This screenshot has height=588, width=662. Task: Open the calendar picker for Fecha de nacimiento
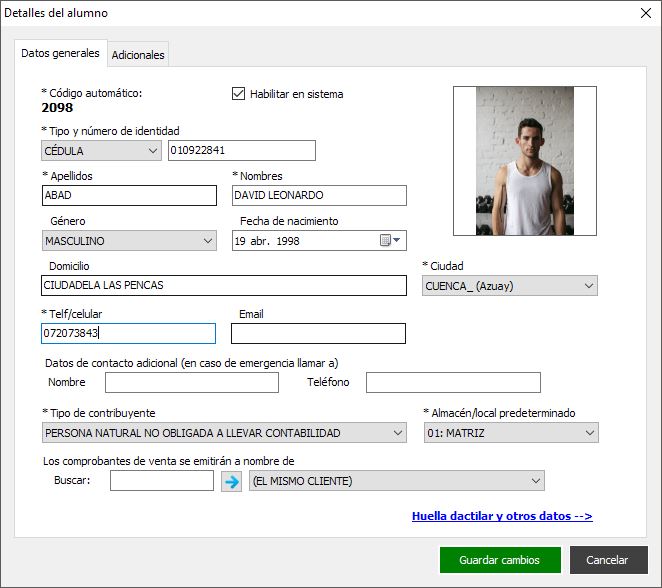390,241
